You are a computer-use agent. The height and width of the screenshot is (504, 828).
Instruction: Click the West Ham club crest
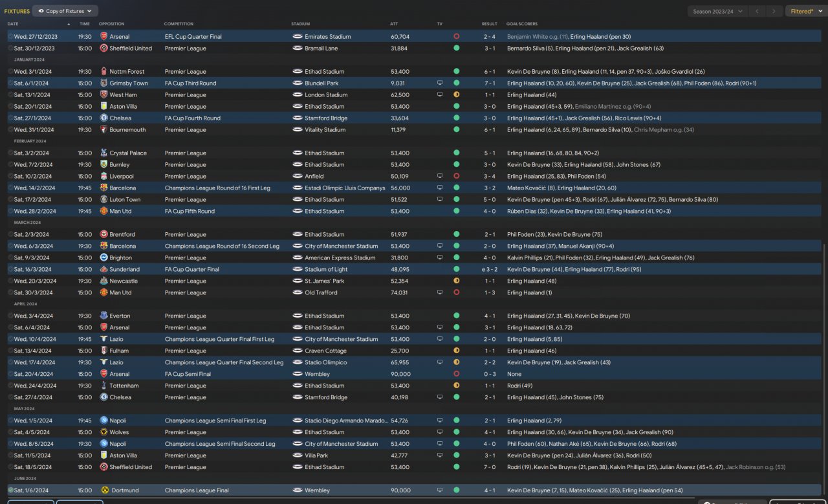[103, 95]
